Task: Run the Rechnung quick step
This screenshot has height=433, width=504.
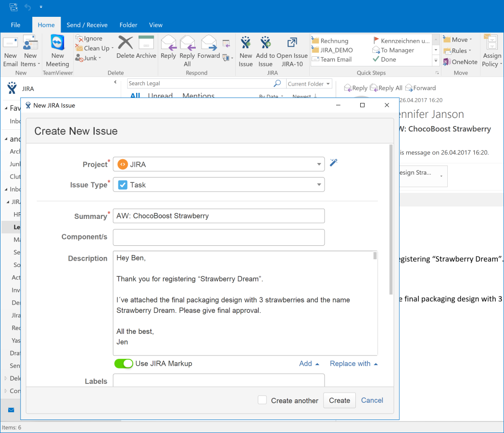Action: point(330,41)
